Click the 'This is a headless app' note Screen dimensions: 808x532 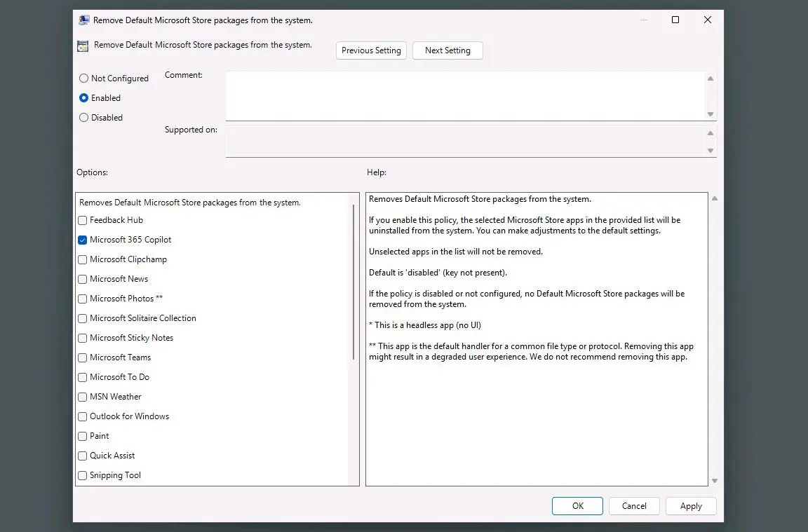click(425, 325)
